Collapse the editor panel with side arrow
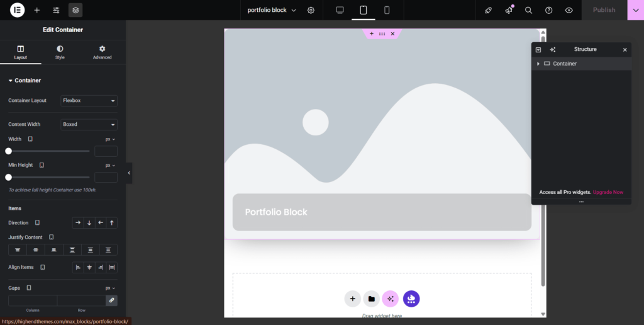The image size is (644, 325). (x=129, y=173)
